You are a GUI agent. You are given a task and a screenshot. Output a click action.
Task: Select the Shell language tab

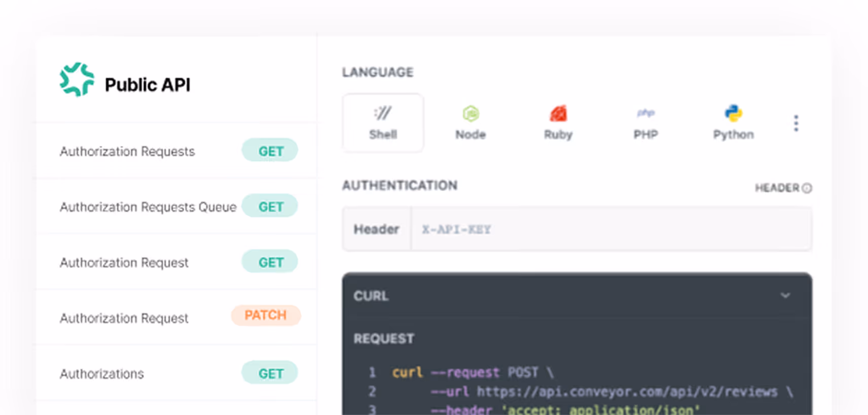coord(383,123)
